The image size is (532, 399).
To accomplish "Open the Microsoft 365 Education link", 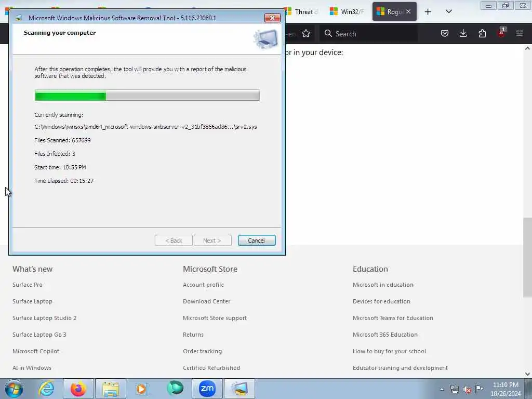I will [385, 335].
